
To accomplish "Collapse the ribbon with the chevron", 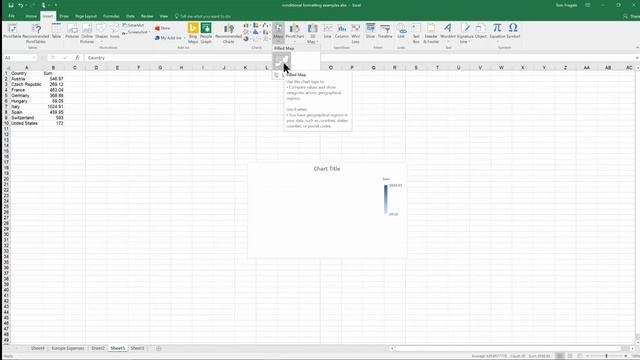I will point(637,48).
